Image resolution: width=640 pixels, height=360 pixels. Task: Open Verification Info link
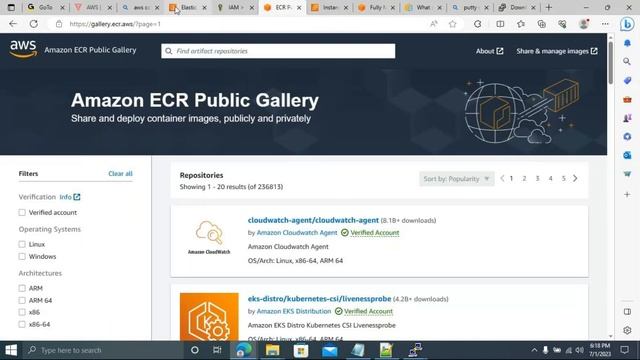click(x=70, y=197)
